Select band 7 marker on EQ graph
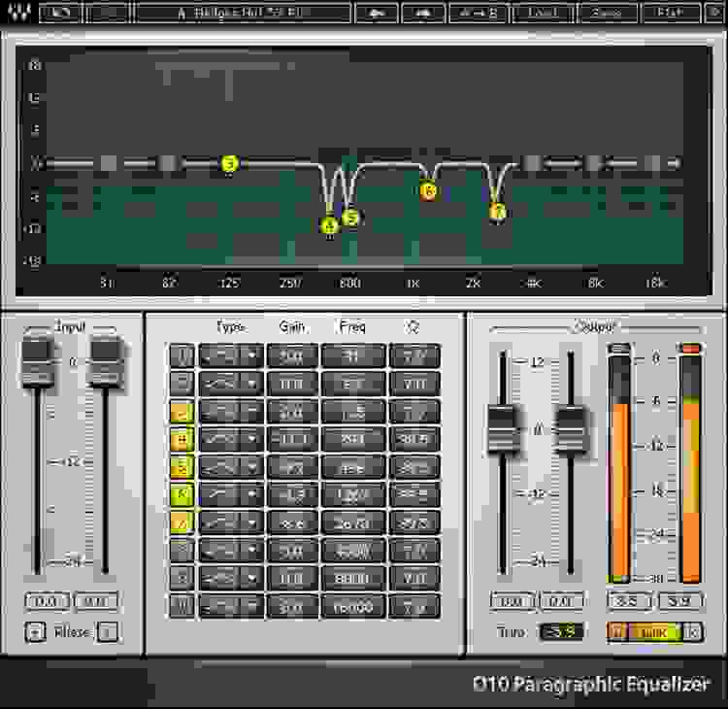 pyautogui.click(x=498, y=212)
